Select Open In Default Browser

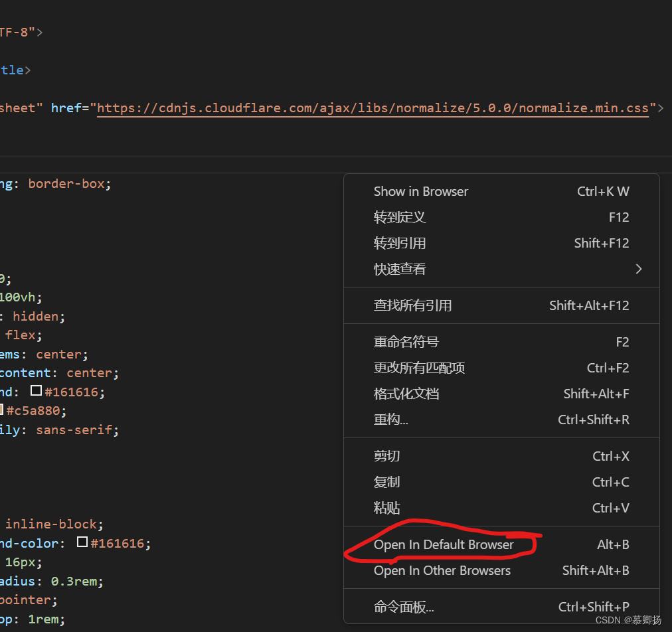(501, 544)
